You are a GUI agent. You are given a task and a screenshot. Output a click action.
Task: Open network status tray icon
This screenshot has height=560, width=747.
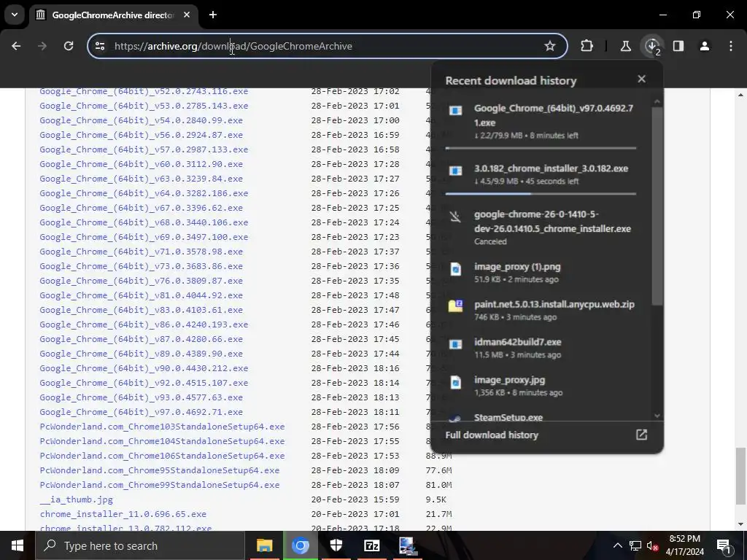(x=635, y=545)
